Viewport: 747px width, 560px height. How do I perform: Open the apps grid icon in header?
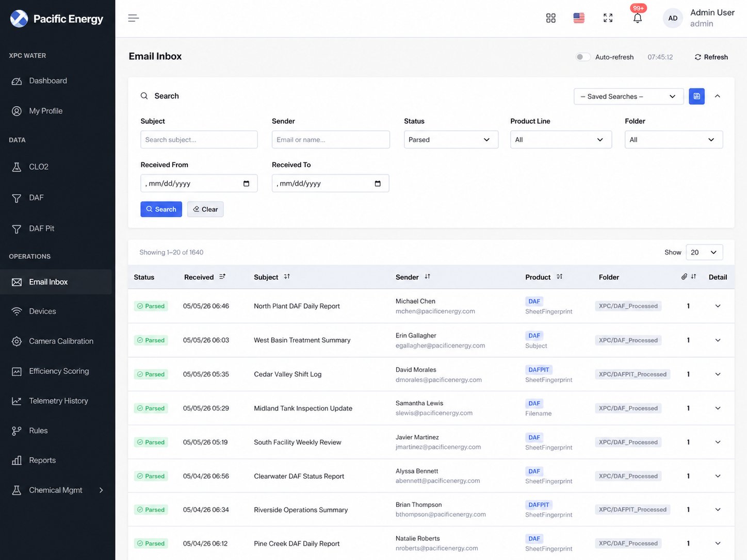pyautogui.click(x=550, y=18)
